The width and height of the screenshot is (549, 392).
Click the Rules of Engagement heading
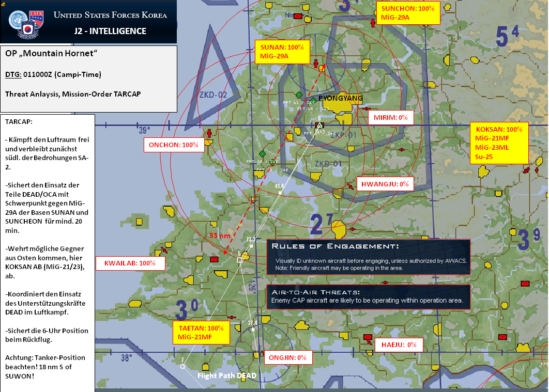tap(335, 246)
